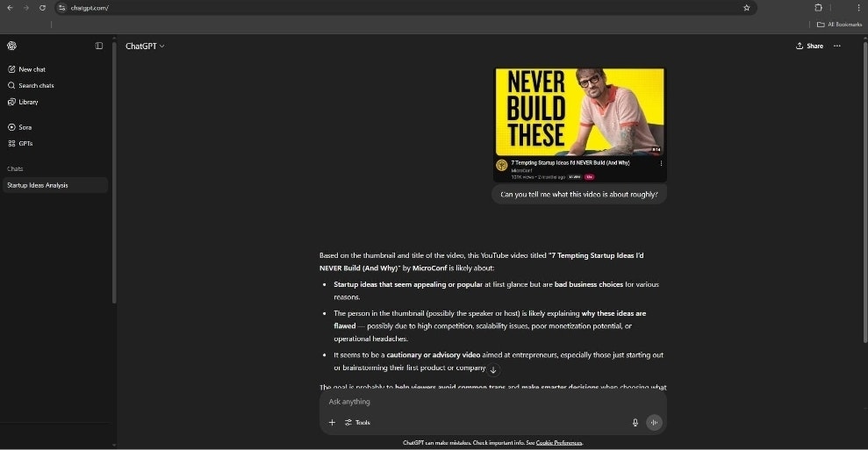Bookmark this page with star icon
Image resolution: width=868 pixels, height=450 pixels.
point(746,8)
